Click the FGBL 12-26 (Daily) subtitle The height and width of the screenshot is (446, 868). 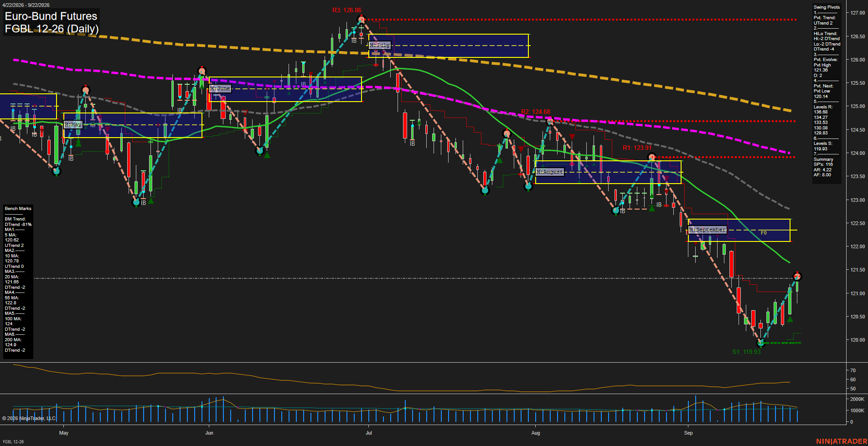tap(52, 29)
